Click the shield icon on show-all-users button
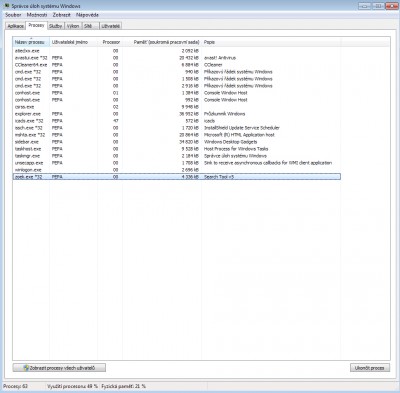 coord(26,368)
